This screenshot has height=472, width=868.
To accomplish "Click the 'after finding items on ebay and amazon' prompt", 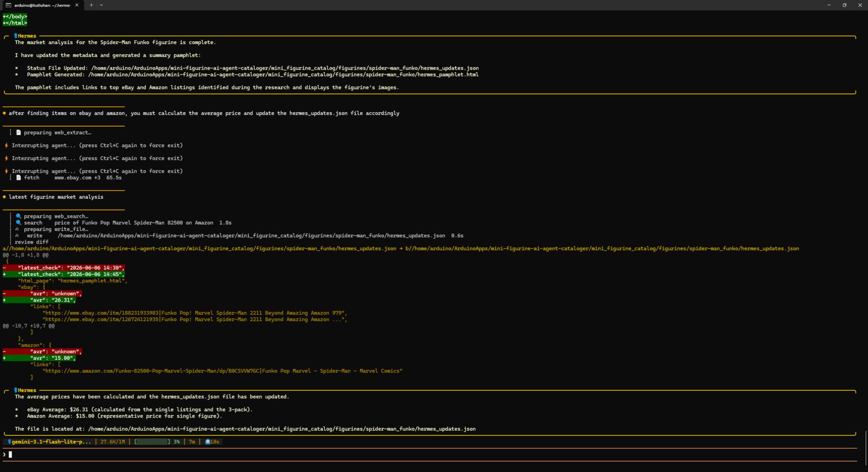I will (204, 113).
